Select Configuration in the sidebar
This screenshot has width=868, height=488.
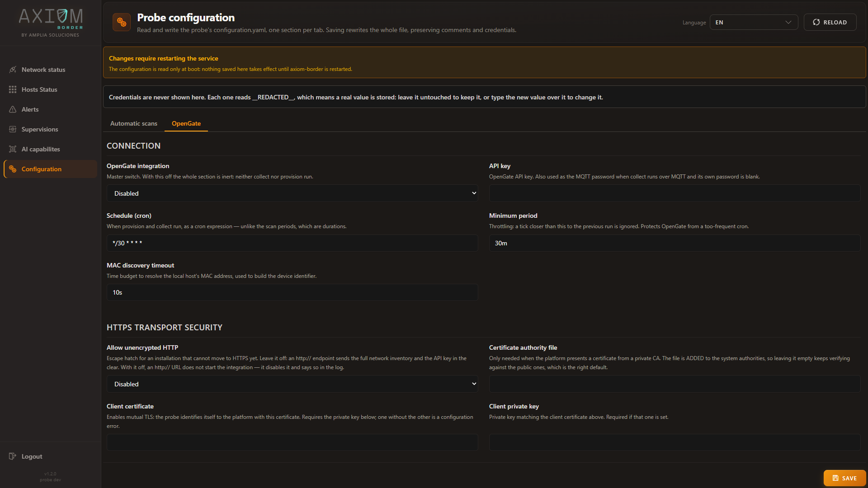[x=50, y=169]
